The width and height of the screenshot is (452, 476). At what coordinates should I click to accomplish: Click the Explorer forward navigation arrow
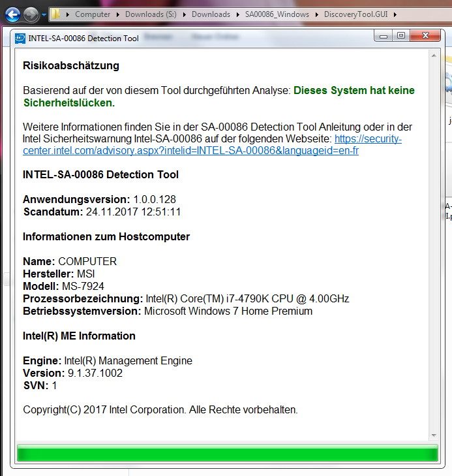pos(31,14)
